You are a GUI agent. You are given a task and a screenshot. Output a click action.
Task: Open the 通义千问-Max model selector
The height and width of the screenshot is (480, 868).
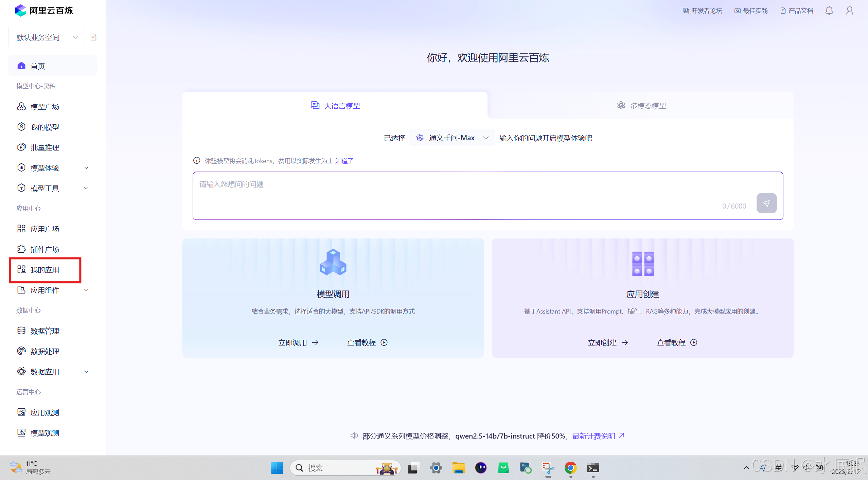tap(452, 138)
